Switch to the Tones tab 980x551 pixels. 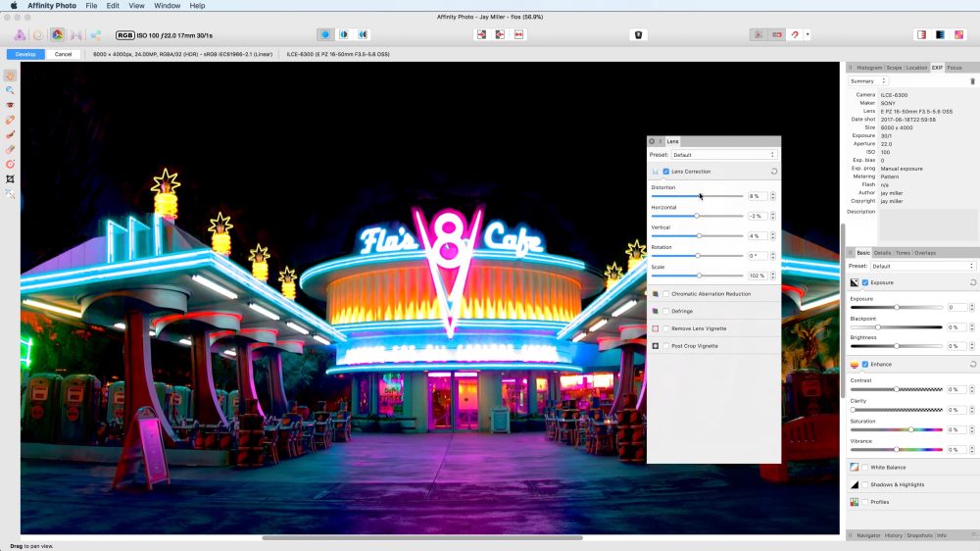coord(903,253)
